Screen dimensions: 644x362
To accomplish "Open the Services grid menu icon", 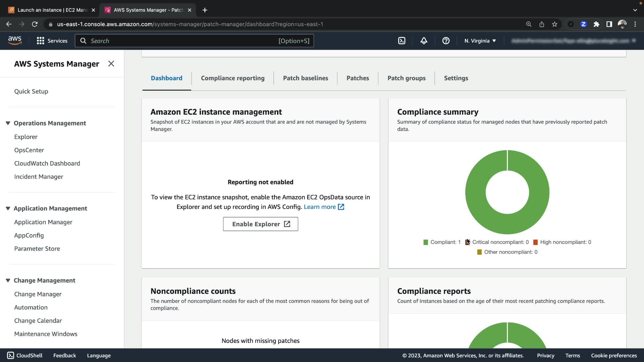I will 41,41.
